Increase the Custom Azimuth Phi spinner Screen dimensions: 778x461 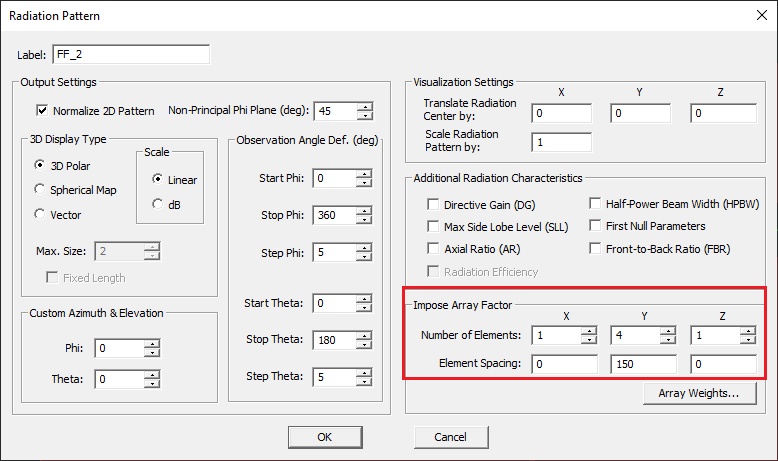click(x=152, y=343)
